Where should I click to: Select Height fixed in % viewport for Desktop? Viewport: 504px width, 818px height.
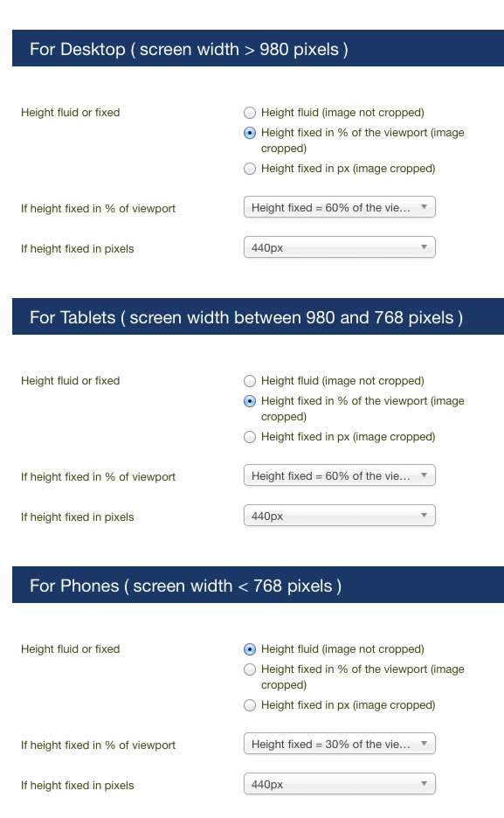(250, 133)
